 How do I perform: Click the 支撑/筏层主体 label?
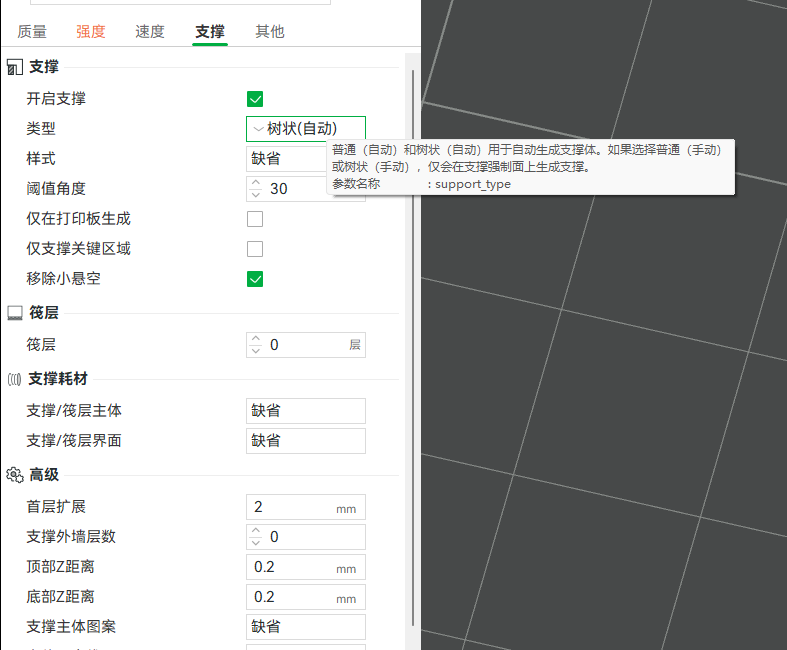click(74, 411)
